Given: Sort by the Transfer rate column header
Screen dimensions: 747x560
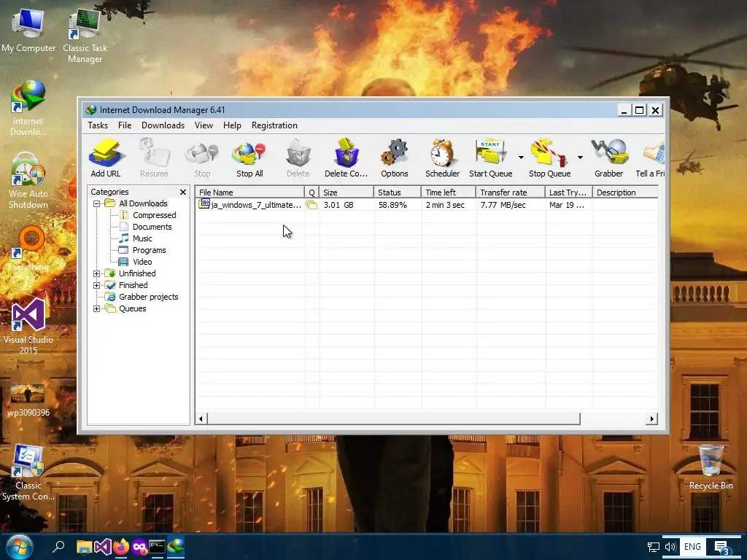Looking at the screenshot, I should [511, 192].
